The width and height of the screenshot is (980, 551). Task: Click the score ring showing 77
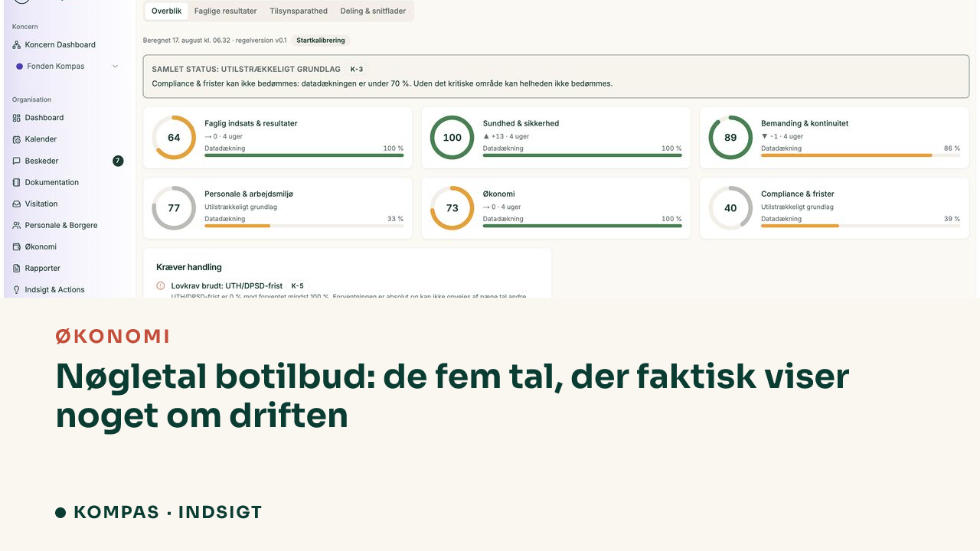[x=174, y=208]
